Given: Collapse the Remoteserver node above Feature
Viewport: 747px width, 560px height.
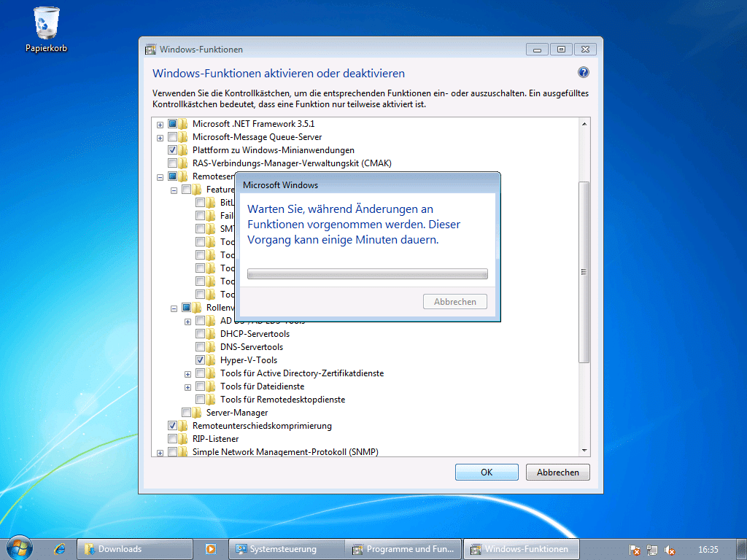Looking at the screenshot, I should pyautogui.click(x=160, y=177).
